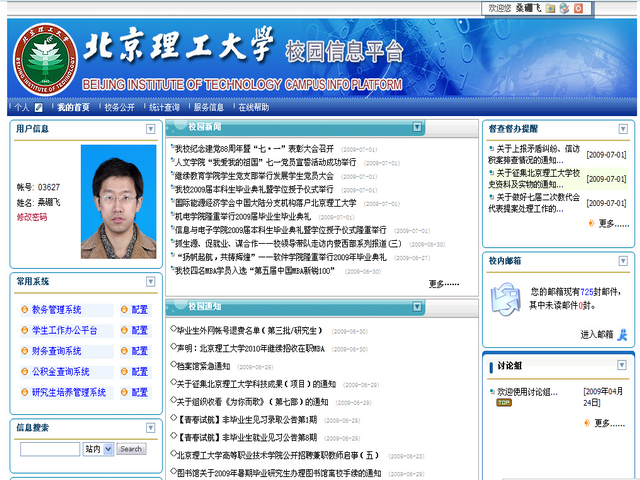Collapse the 用户信息 panel
The height and width of the screenshot is (480, 640).
coord(151,129)
